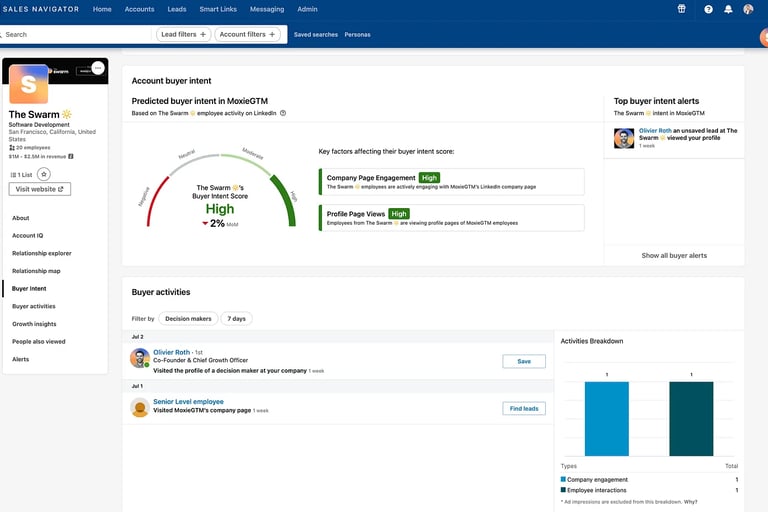Click Save button for Olivier Roth
Screen dimensions: 768x512
[524, 361]
